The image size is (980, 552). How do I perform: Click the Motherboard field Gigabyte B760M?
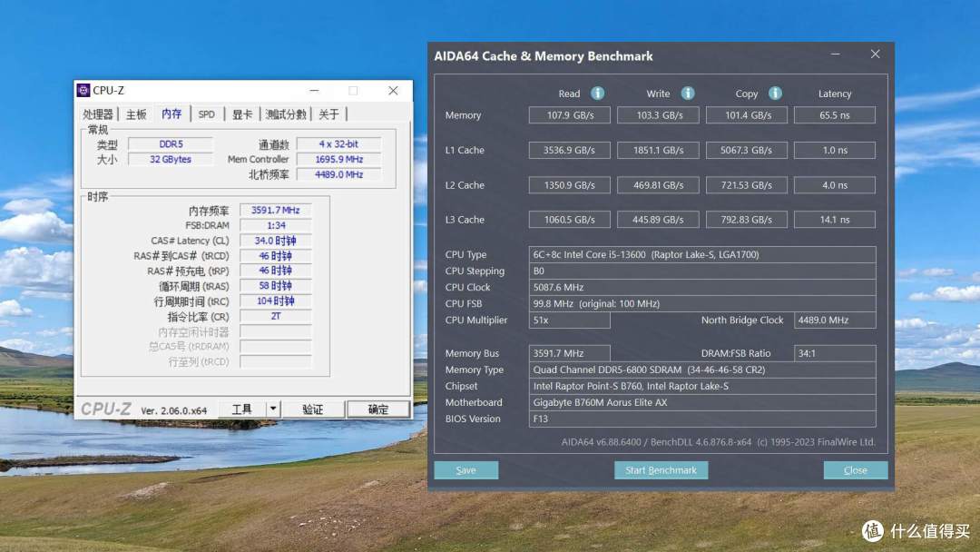click(702, 402)
